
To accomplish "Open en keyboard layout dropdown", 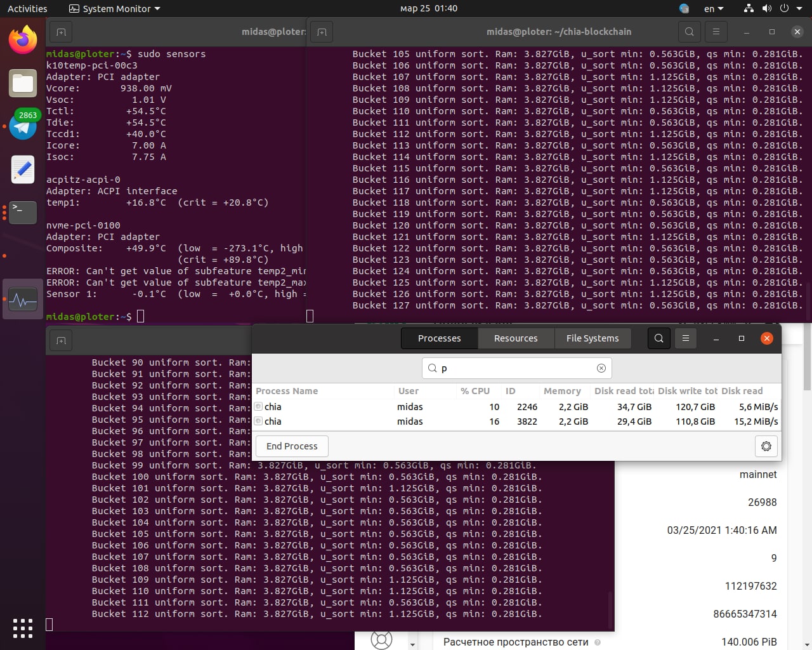I will pos(714,9).
